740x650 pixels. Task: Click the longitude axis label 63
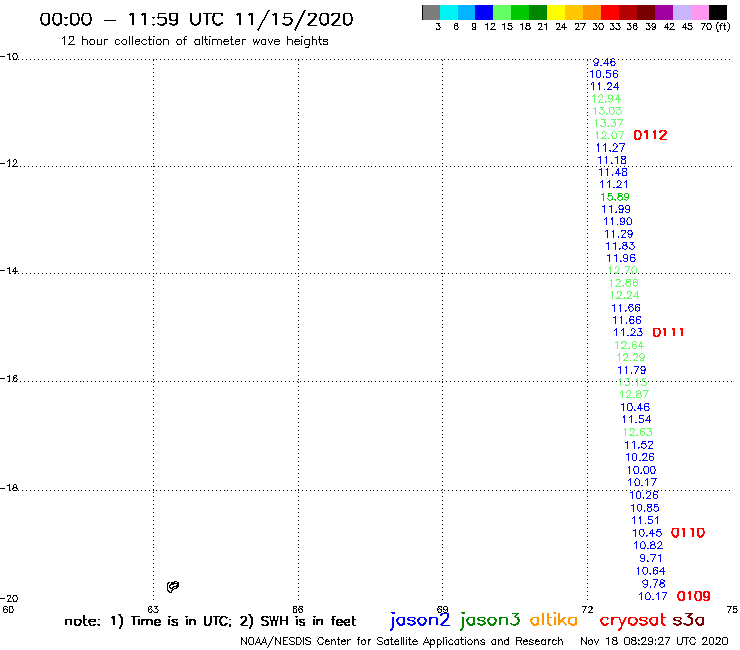[153, 609]
